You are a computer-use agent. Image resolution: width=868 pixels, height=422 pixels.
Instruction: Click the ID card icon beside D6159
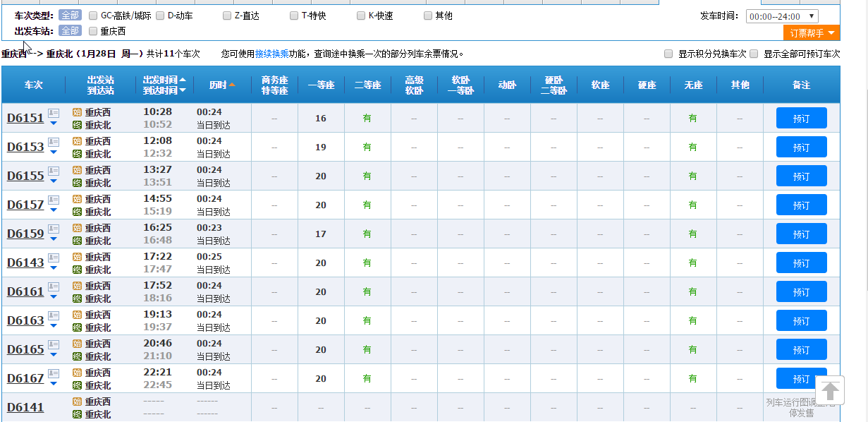(54, 229)
